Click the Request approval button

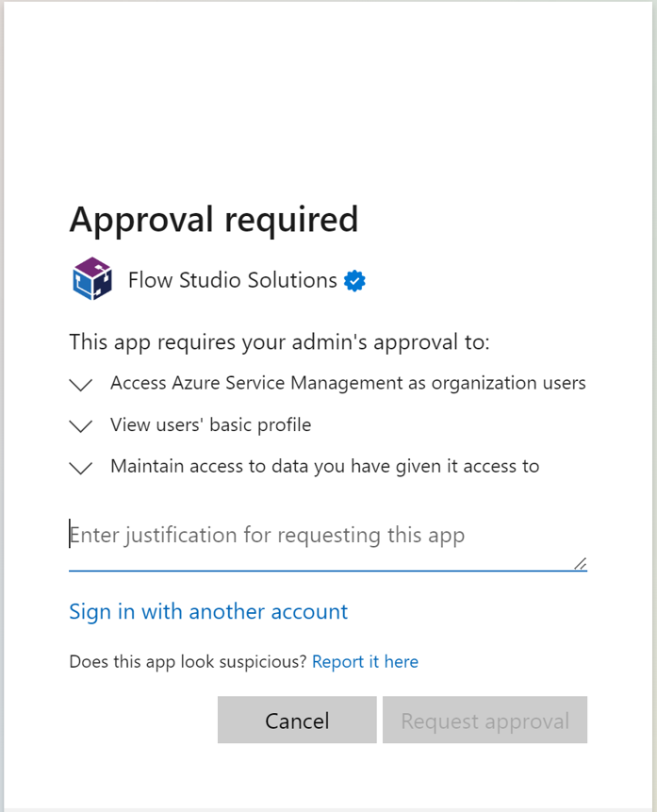click(x=485, y=721)
